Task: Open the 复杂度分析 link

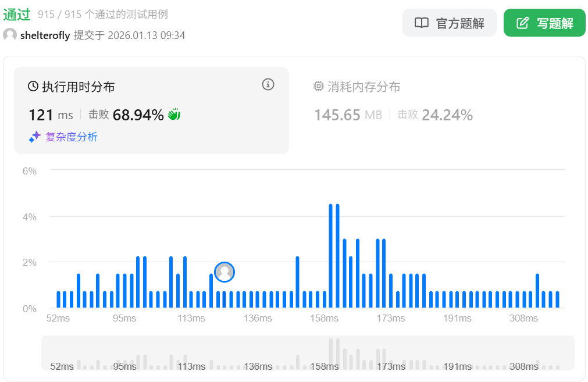Action: 71,137
